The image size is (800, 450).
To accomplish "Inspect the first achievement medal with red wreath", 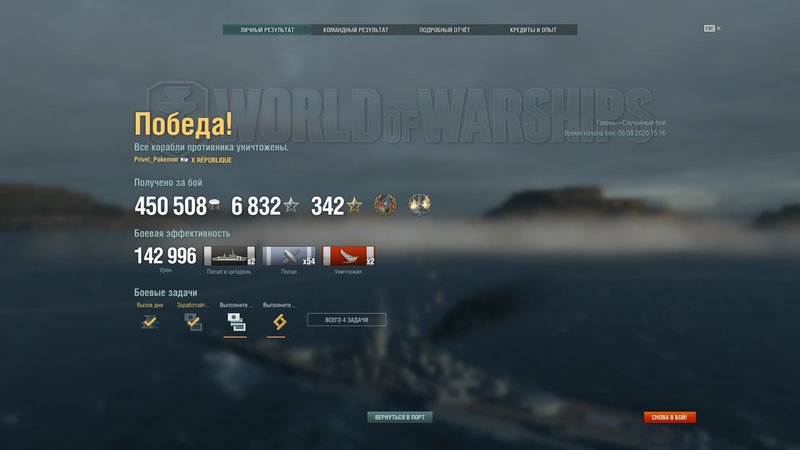I will click(385, 205).
